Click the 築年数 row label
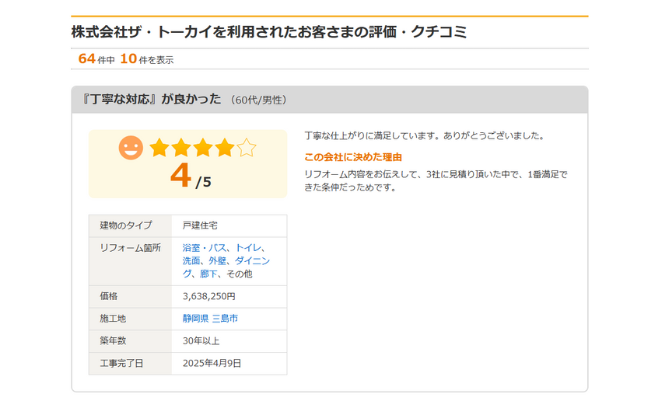The height and width of the screenshot is (400, 650). [x=113, y=341]
